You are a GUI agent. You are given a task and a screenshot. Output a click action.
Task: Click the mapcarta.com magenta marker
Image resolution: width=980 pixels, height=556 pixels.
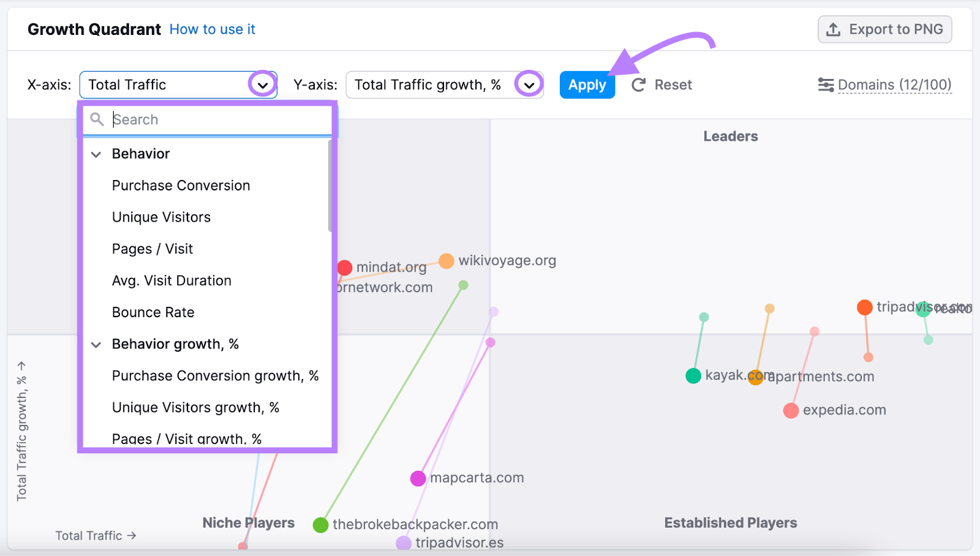coord(418,478)
